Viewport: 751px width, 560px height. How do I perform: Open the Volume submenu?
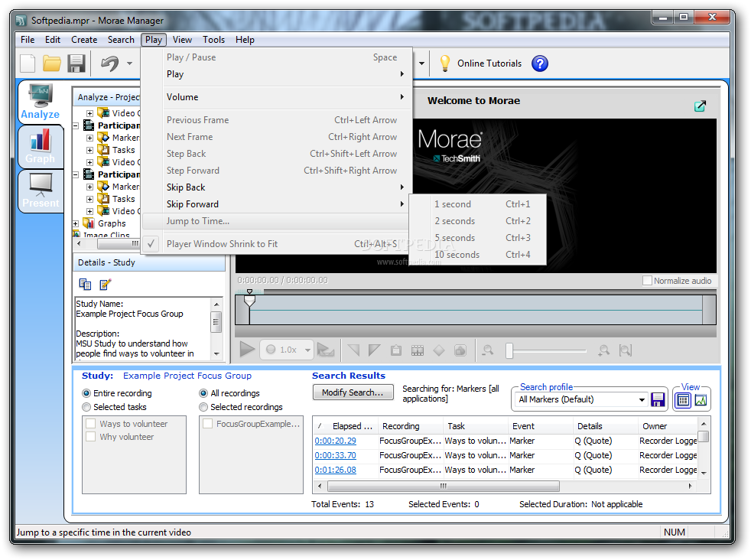(278, 97)
